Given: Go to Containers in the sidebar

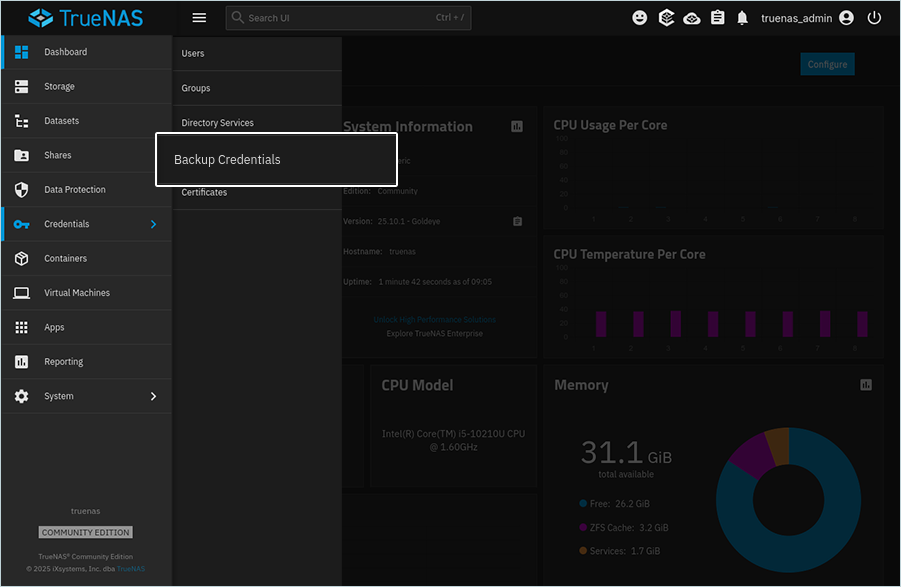Looking at the screenshot, I should click(86, 258).
